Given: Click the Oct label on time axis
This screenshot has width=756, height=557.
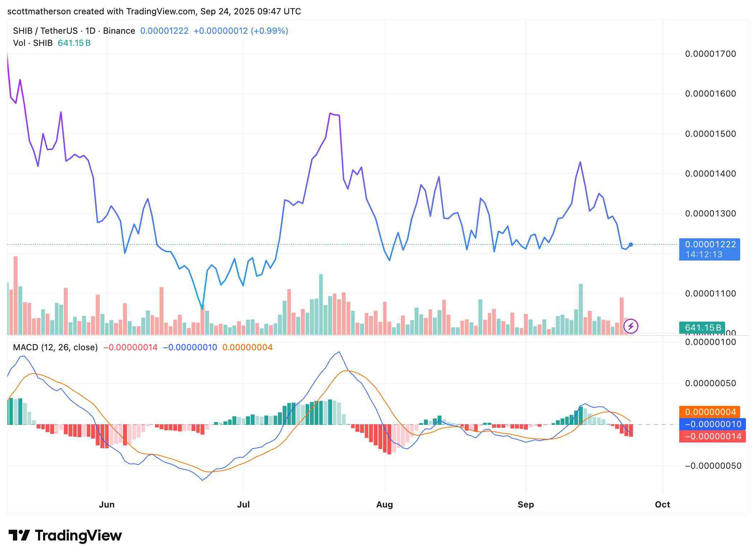Looking at the screenshot, I should tap(662, 505).
